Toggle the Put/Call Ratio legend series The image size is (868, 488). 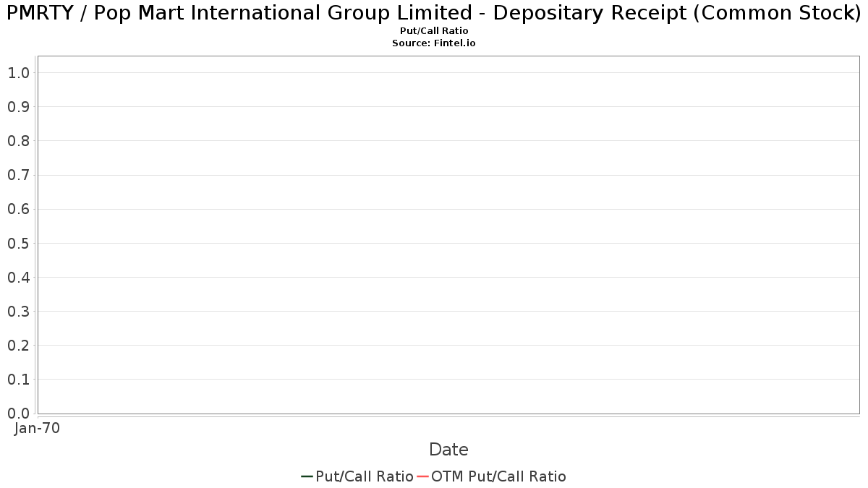click(x=364, y=476)
